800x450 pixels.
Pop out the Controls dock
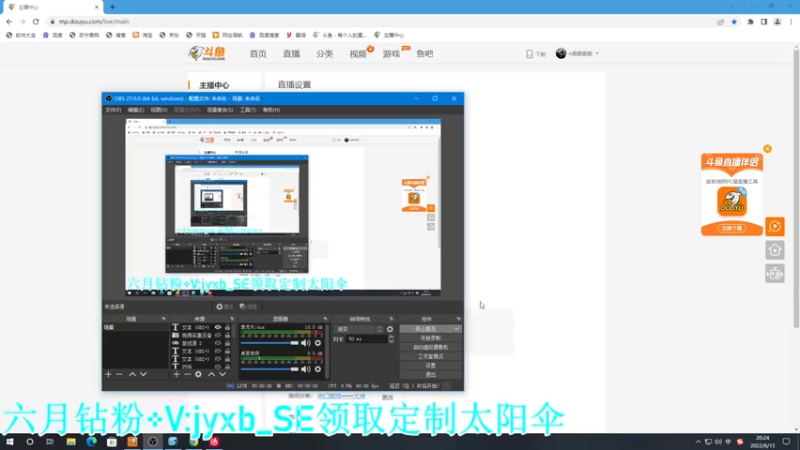(458, 319)
